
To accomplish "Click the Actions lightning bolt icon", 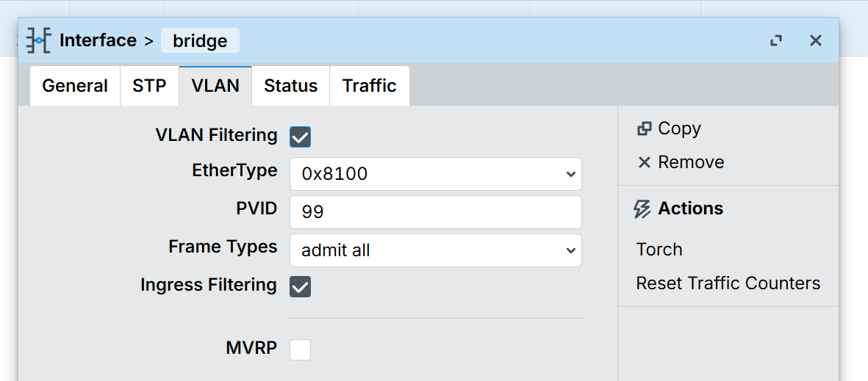I will coord(642,209).
